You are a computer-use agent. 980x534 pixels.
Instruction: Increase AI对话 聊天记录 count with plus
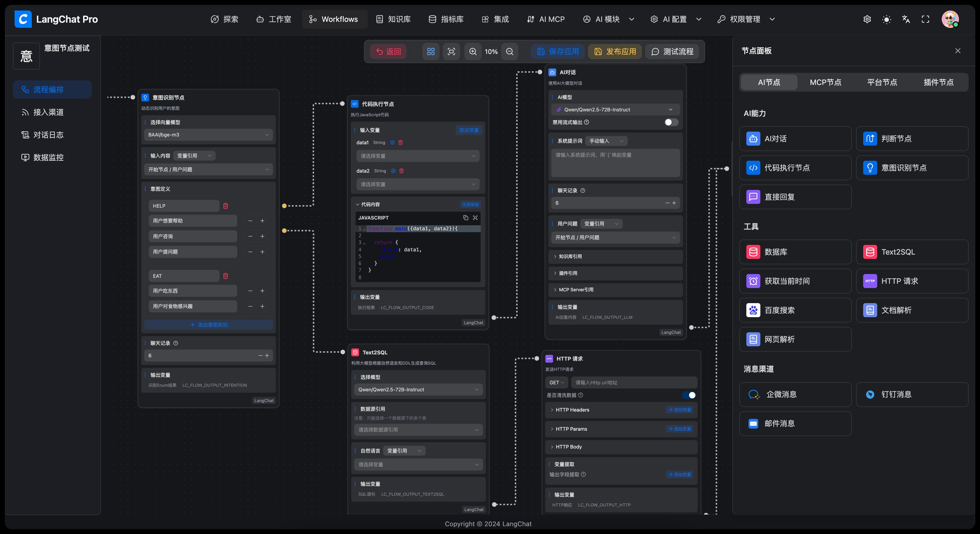point(674,203)
